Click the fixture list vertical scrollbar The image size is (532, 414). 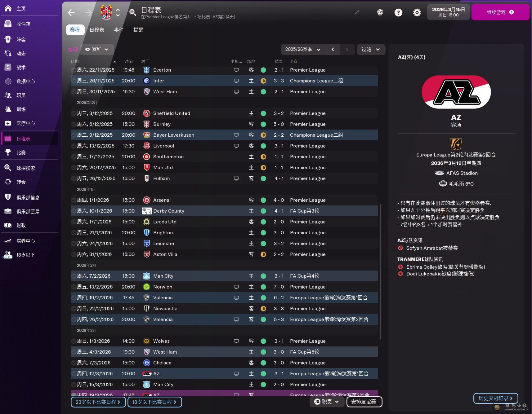click(380, 271)
